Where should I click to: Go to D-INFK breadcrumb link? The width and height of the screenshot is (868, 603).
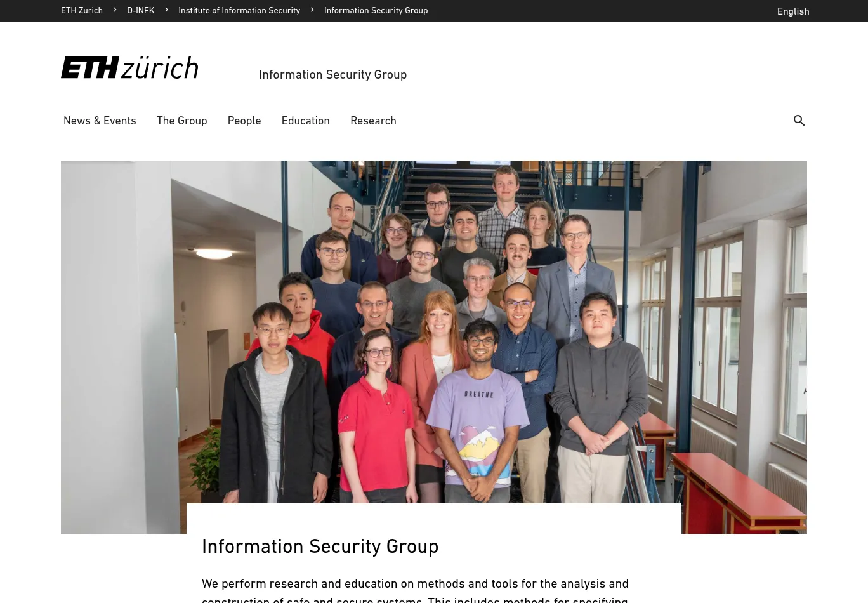[x=140, y=10]
